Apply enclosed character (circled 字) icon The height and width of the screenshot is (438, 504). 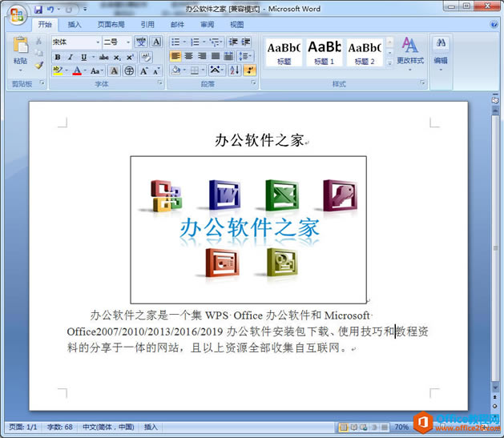tap(129, 70)
